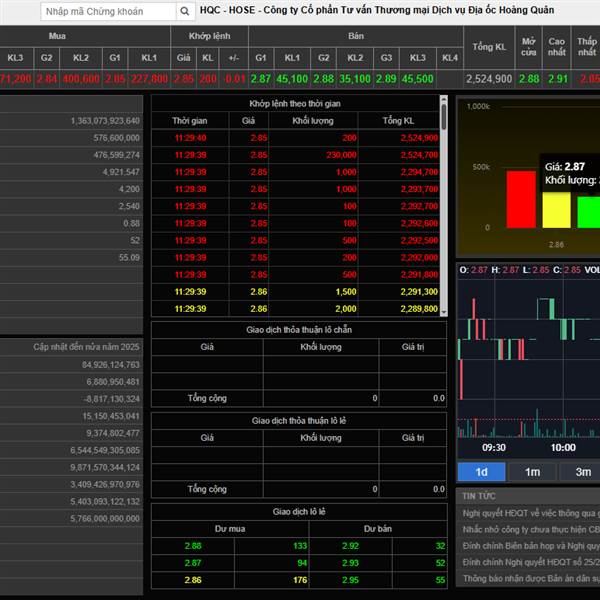The height and width of the screenshot is (600, 600).
Task: Open news item starting 'Nghị quyết HĐQT về việc'
Action: click(530, 513)
